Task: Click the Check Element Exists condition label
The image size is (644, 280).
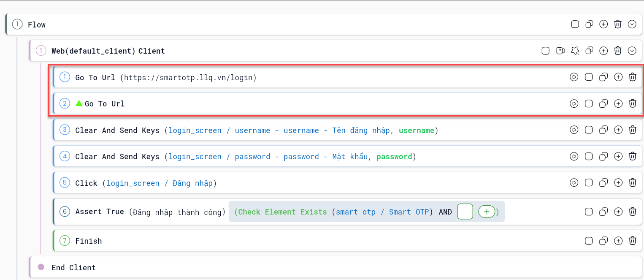Action: point(283,212)
